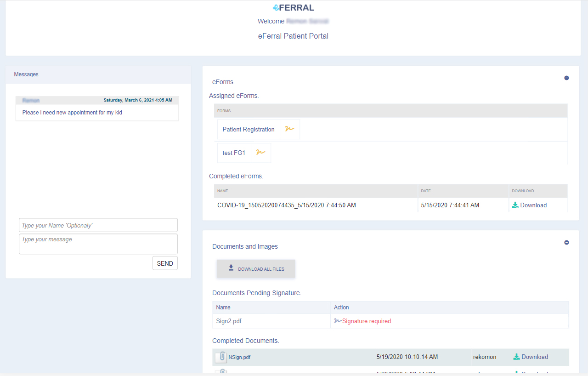Image resolution: width=588 pixels, height=376 pixels.
Task: Click Download link for NSign.pdf
Action: pyautogui.click(x=535, y=357)
